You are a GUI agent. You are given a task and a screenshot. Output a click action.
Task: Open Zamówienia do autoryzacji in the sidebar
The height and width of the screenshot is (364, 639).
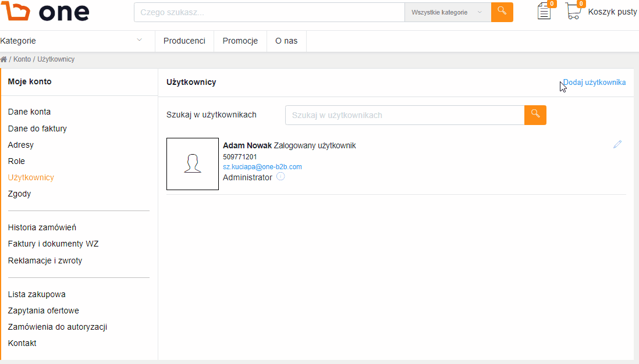coord(58,327)
